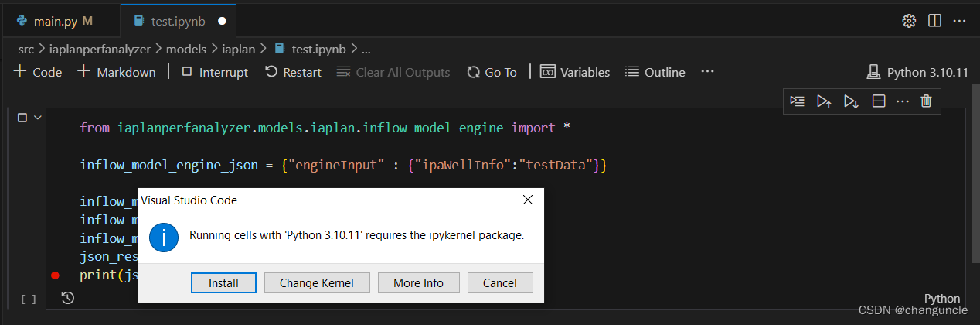
Task: Expand the cell run options chevron
Action: point(36,118)
